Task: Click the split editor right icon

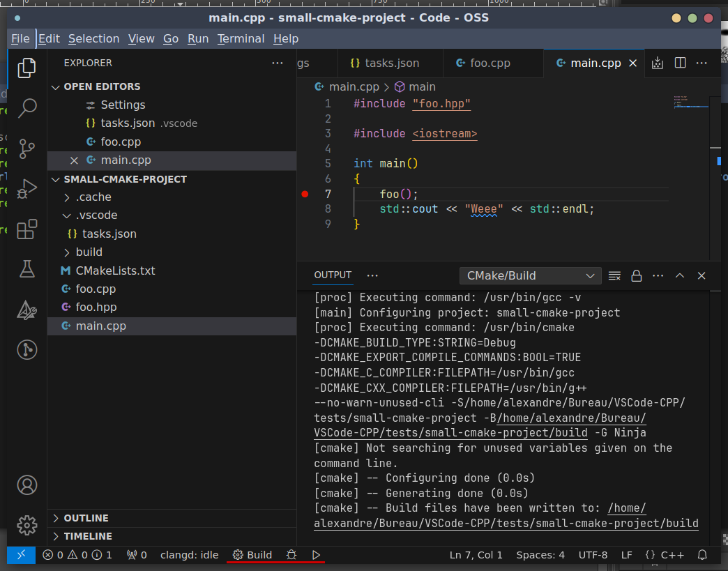Action: (680, 63)
